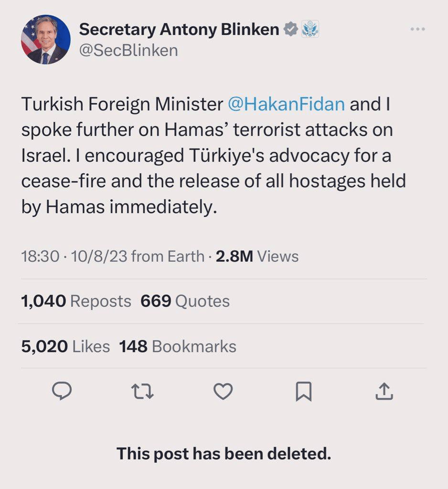
Task: View the 669 Quotes list
Action: click(185, 301)
